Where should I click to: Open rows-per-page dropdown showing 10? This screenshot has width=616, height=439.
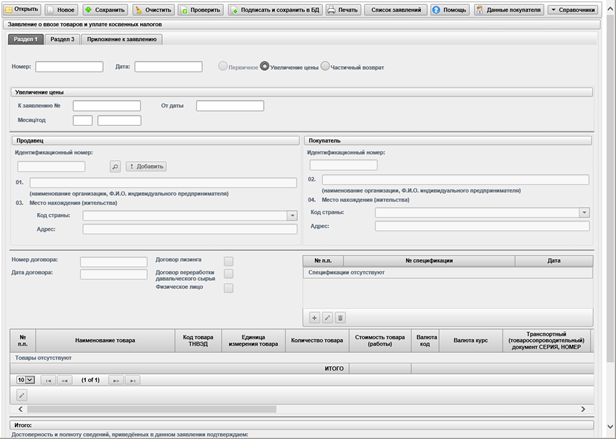(25, 380)
